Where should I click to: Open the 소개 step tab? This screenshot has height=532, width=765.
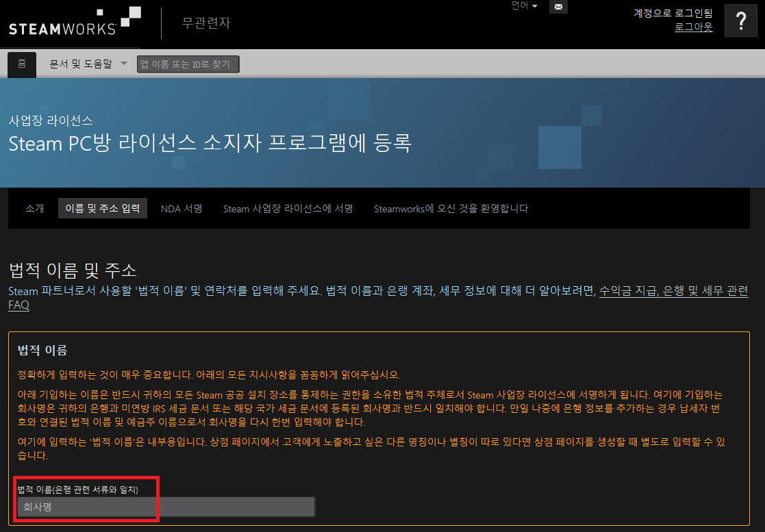pyautogui.click(x=35, y=208)
